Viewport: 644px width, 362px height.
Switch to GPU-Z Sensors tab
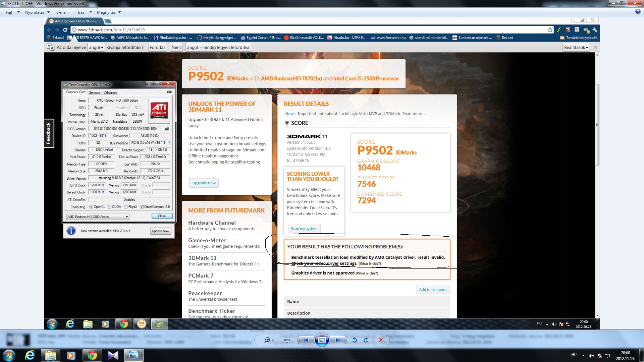(x=94, y=93)
